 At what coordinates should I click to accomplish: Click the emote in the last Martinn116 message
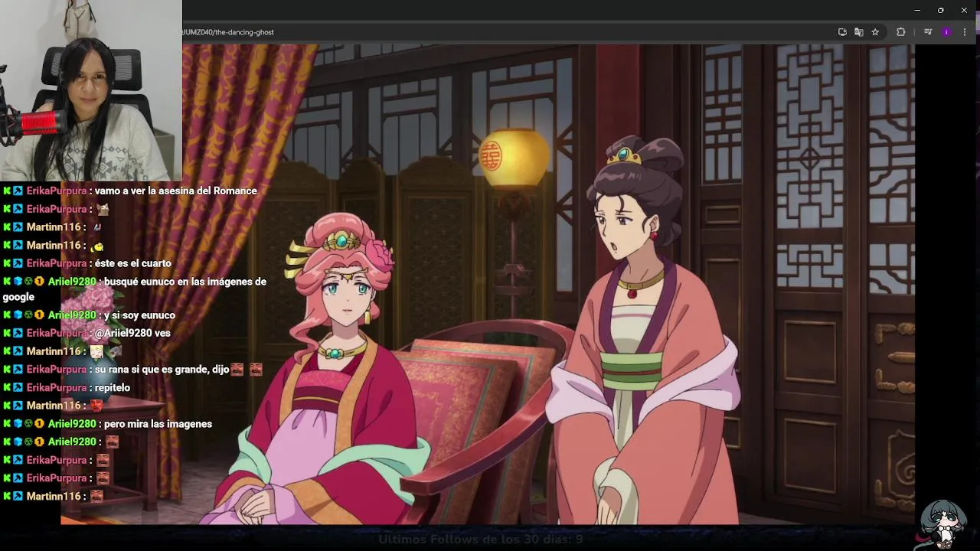coord(96,496)
